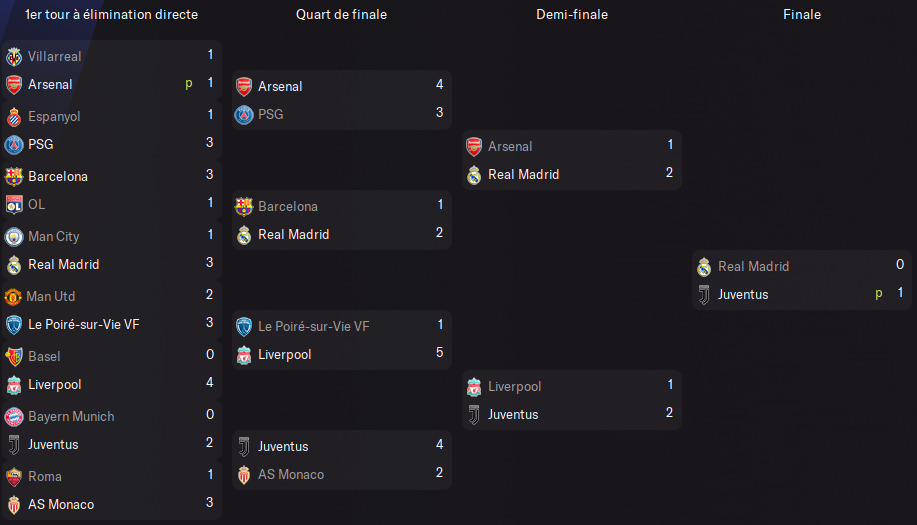Click the Espanyol badge in first round
This screenshot has height=525, width=917.
tap(14, 117)
